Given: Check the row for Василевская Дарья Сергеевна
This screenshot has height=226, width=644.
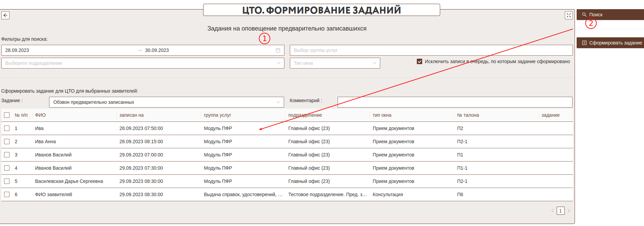Looking at the screenshot, I should [x=7, y=181].
